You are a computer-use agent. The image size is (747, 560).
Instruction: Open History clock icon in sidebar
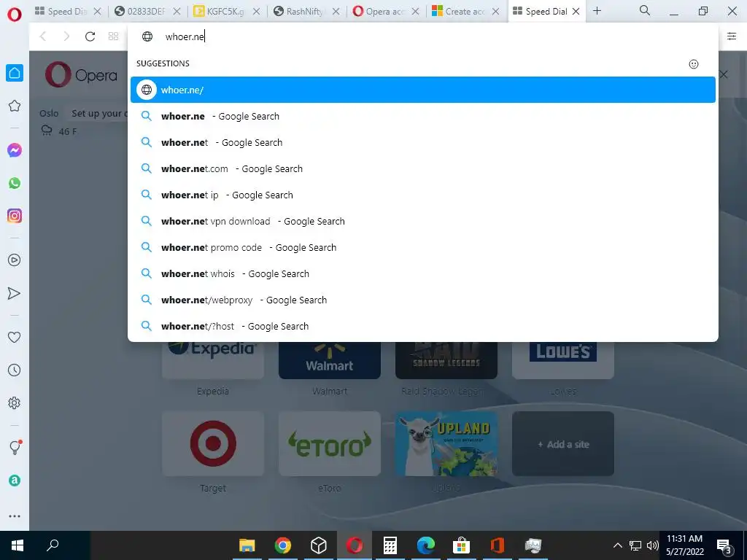click(x=15, y=370)
